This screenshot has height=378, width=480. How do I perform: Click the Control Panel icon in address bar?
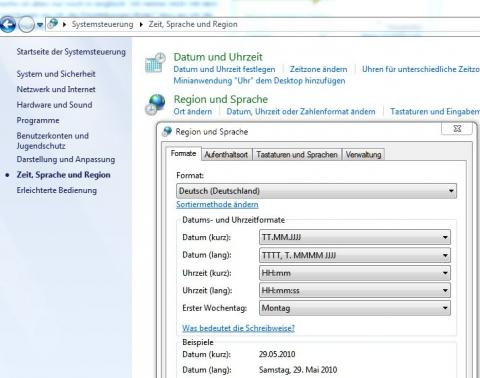(x=53, y=24)
